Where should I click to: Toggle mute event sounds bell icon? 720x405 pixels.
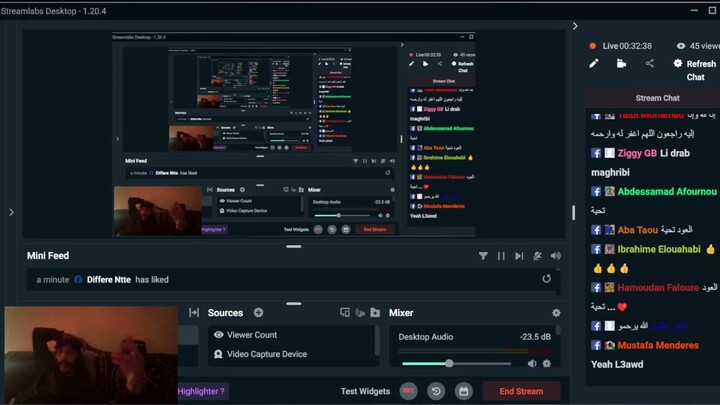537,256
